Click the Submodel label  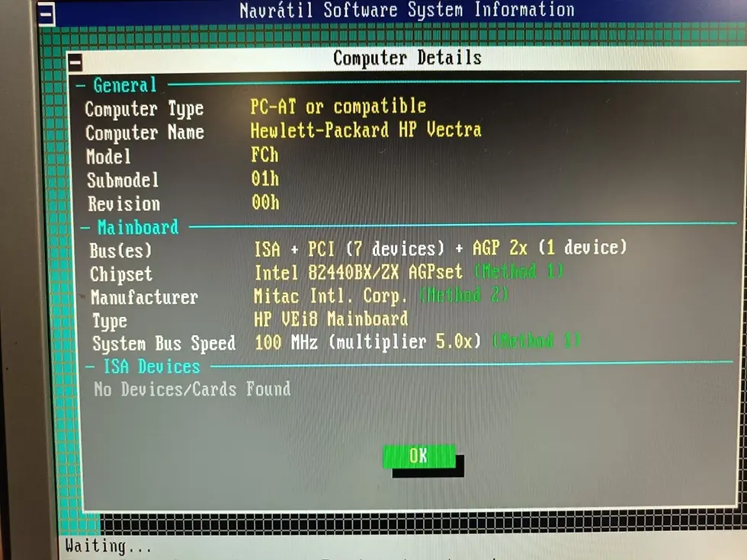(123, 181)
